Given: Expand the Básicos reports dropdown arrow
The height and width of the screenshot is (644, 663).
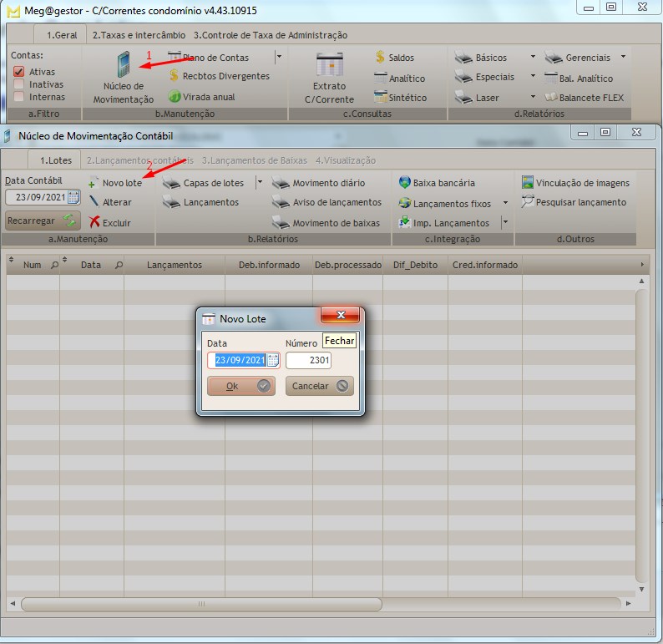Looking at the screenshot, I should pyautogui.click(x=533, y=58).
